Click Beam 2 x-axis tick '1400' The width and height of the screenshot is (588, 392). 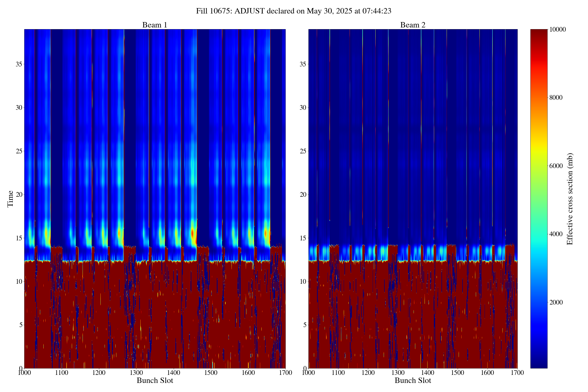click(x=428, y=373)
